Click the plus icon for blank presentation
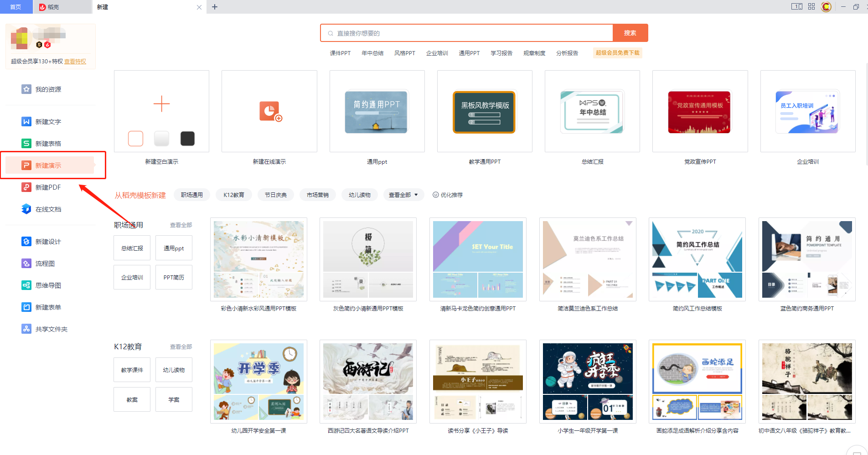The height and width of the screenshot is (455, 868). pyautogui.click(x=161, y=104)
